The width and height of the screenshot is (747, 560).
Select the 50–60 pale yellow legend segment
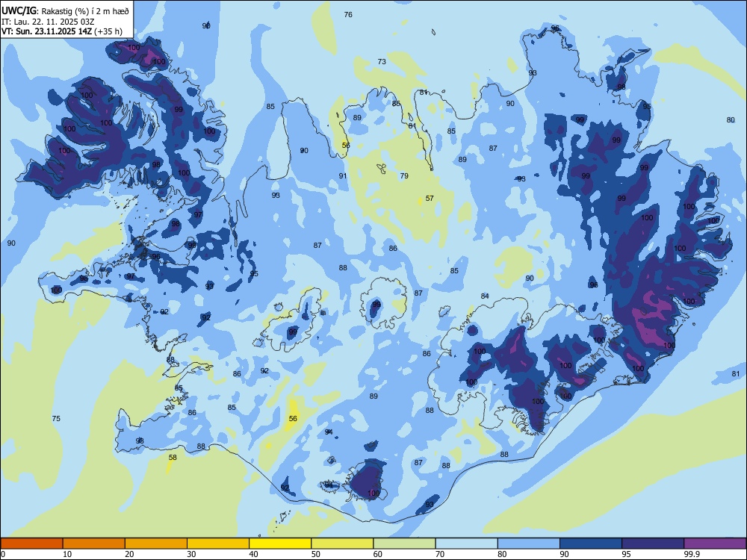tap(343, 544)
